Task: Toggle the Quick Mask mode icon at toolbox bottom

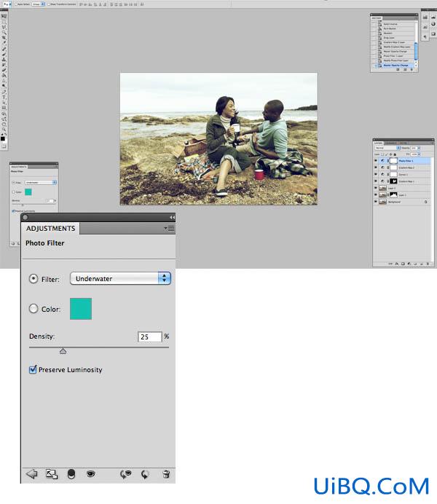Action: click(x=4, y=146)
